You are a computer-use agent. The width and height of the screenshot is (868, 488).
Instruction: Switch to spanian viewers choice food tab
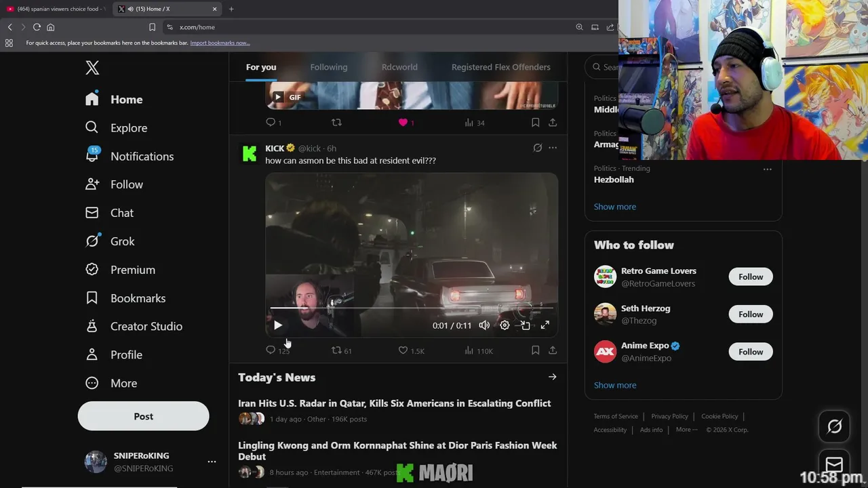[56, 9]
